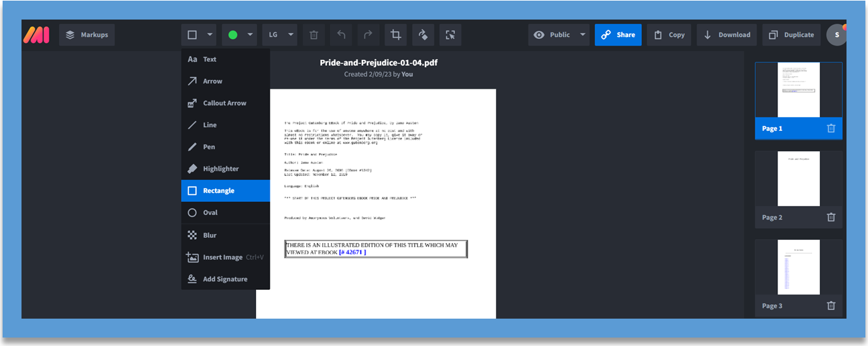Choose Callout Arrow from tool menu

[225, 103]
